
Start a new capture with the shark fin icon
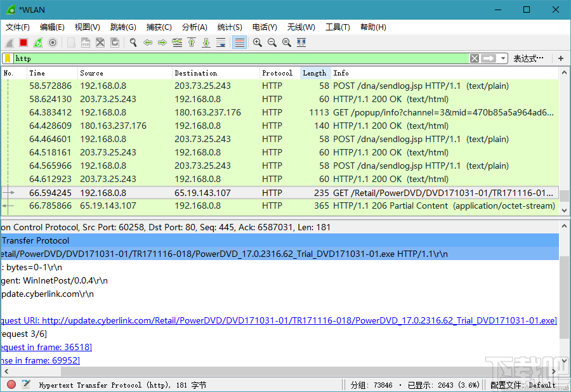8,42
